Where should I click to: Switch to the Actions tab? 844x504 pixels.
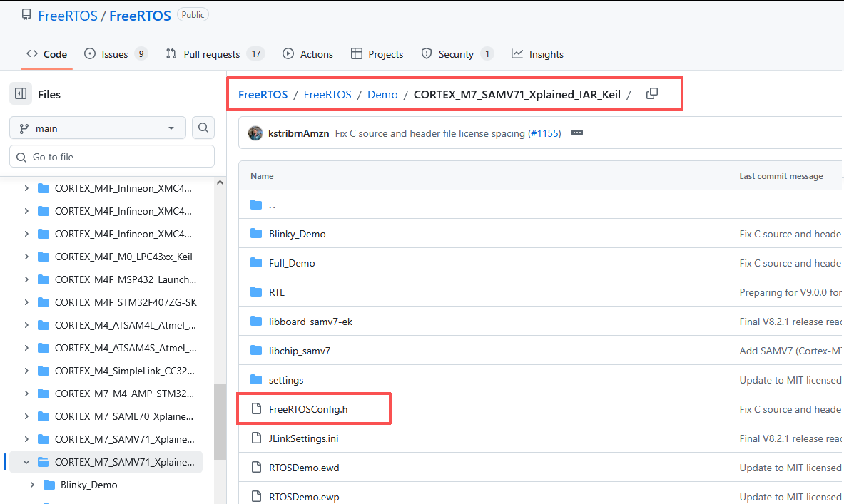308,53
